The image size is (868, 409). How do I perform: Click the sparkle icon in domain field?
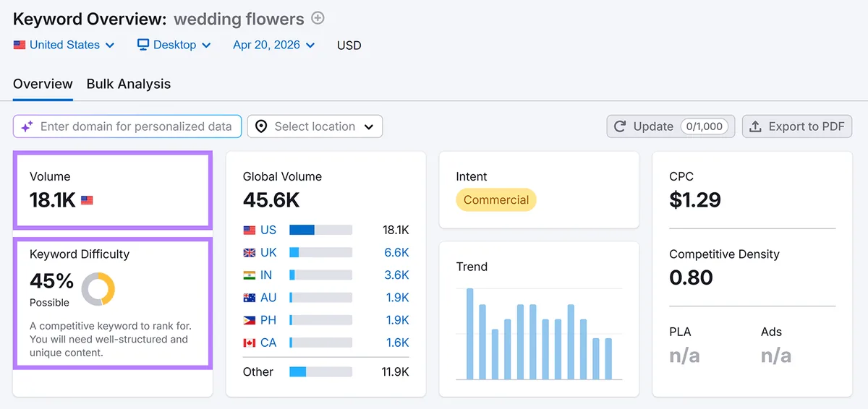point(27,126)
